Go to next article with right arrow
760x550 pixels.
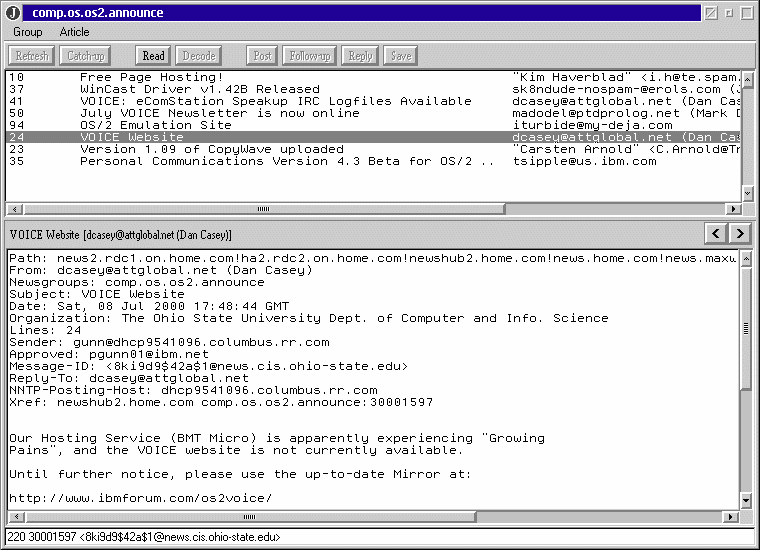(740, 234)
